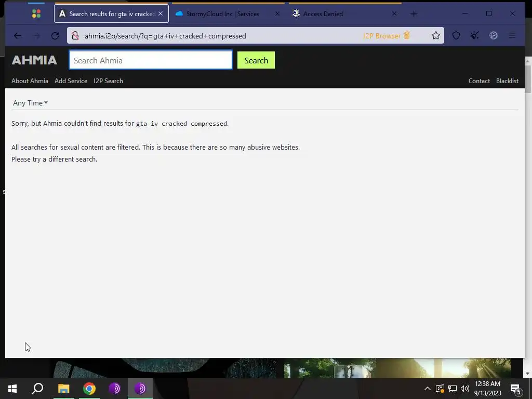Close the Search results tab
Image resolution: width=532 pixels, height=399 pixels.
coord(161,14)
